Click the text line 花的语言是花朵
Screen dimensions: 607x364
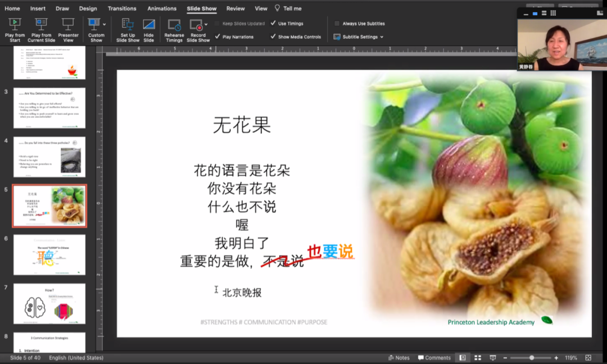coord(242,170)
